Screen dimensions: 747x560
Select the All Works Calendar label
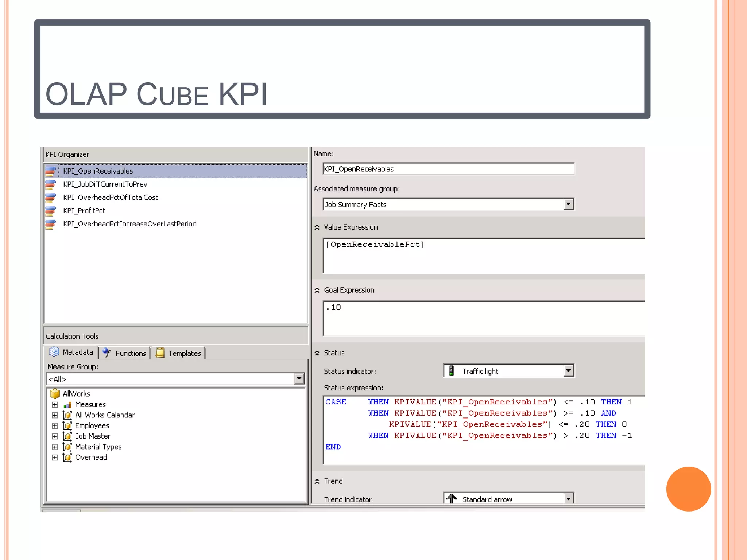(x=105, y=415)
